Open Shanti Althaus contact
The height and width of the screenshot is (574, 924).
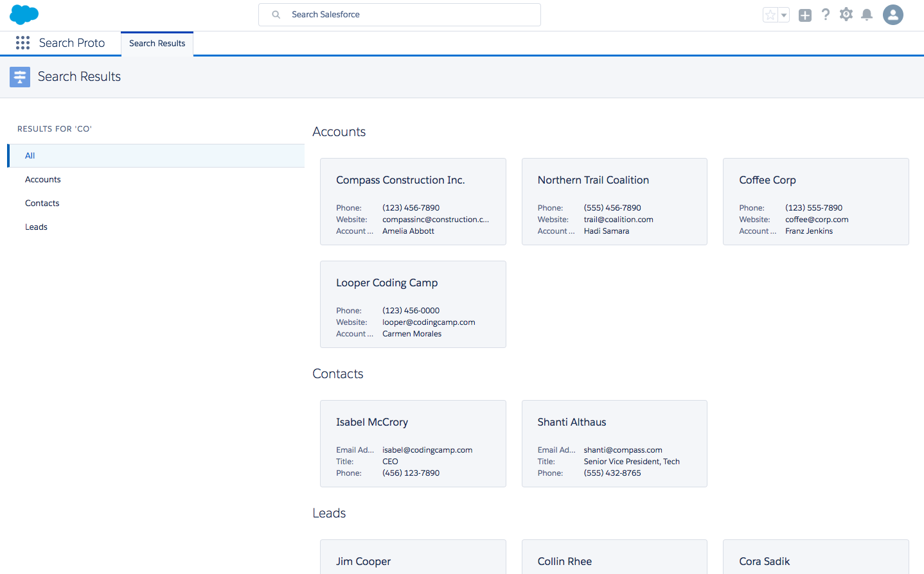[x=572, y=422]
